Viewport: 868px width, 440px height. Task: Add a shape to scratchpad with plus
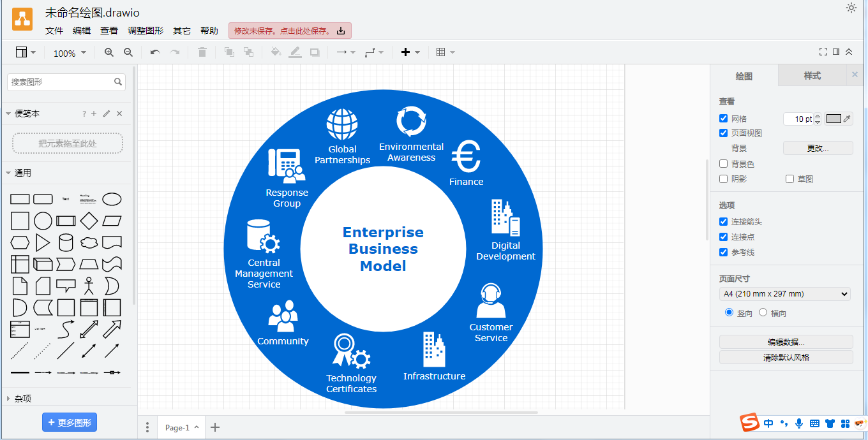[94, 114]
